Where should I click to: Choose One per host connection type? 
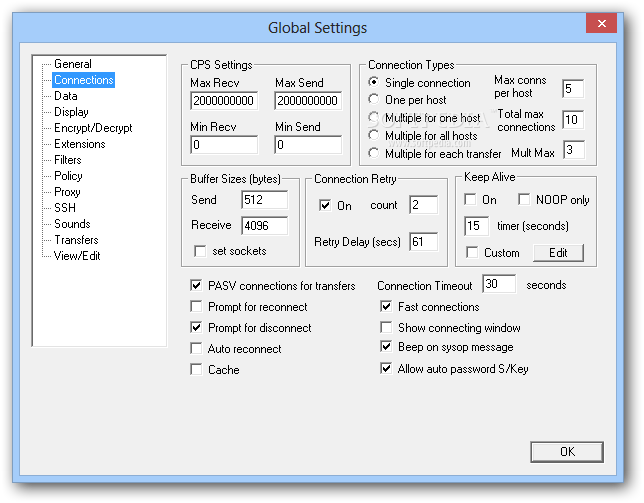(x=373, y=100)
